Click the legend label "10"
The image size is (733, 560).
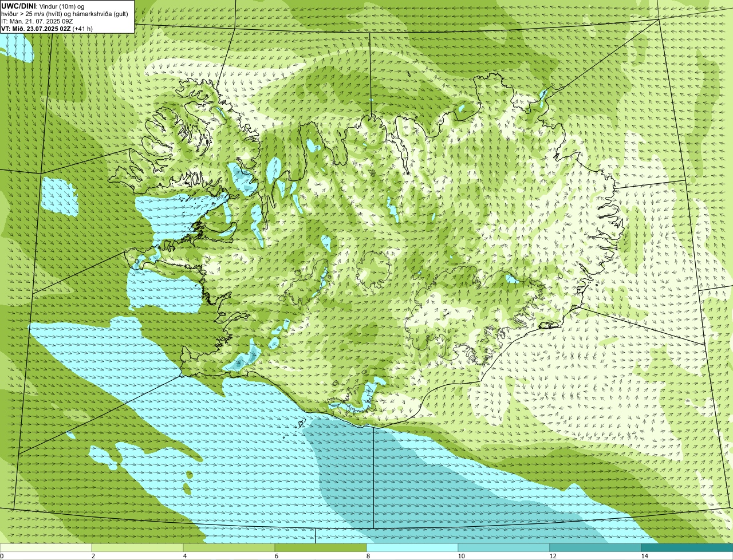(x=461, y=556)
